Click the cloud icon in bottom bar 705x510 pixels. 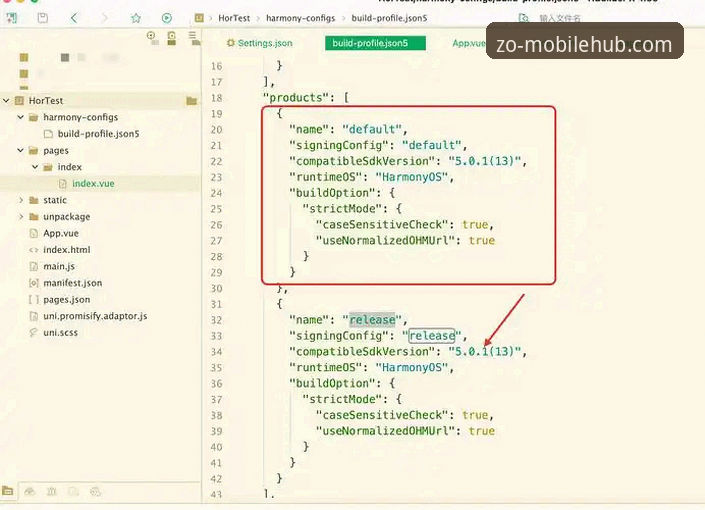pos(30,491)
